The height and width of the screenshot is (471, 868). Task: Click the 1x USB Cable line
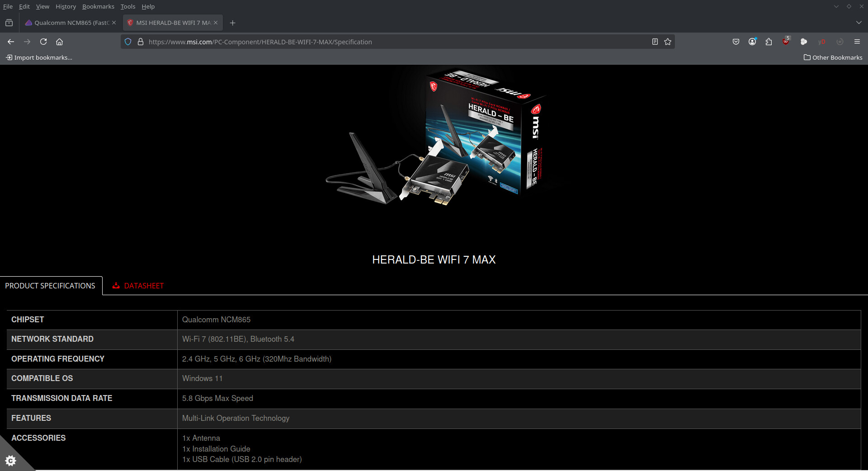tap(242, 459)
